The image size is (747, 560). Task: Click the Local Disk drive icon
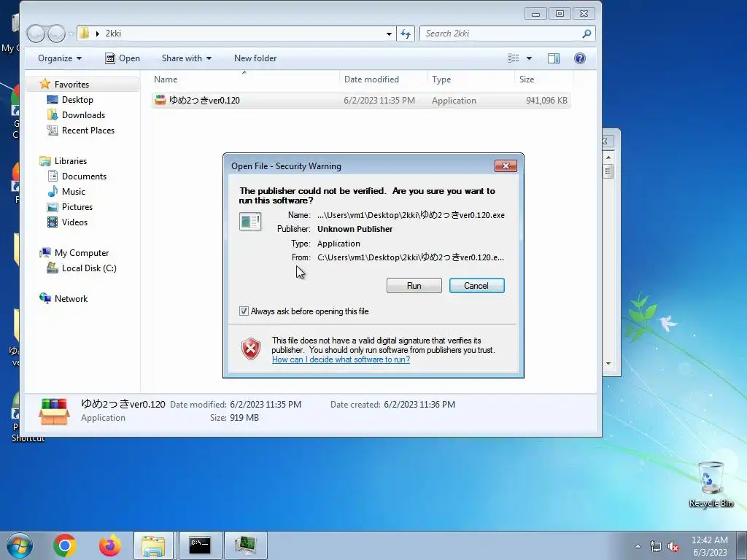pos(53,268)
